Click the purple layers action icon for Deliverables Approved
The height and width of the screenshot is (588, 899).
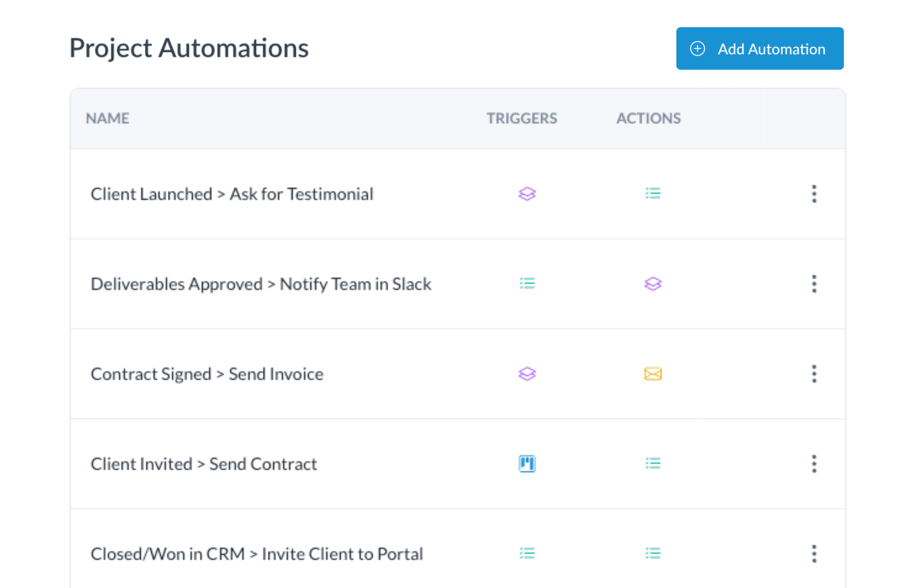[x=653, y=283]
